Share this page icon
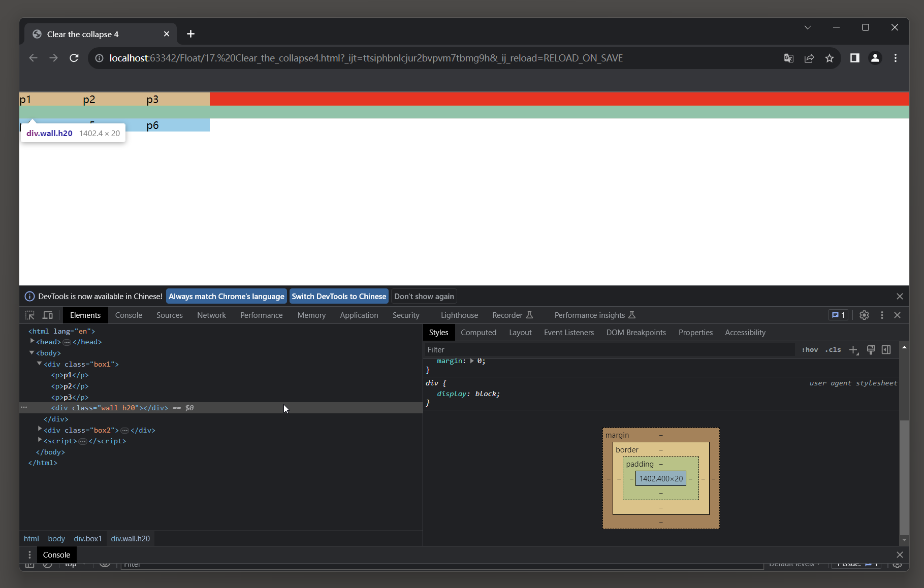This screenshot has width=924, height=588. click(x=809, y=58)
